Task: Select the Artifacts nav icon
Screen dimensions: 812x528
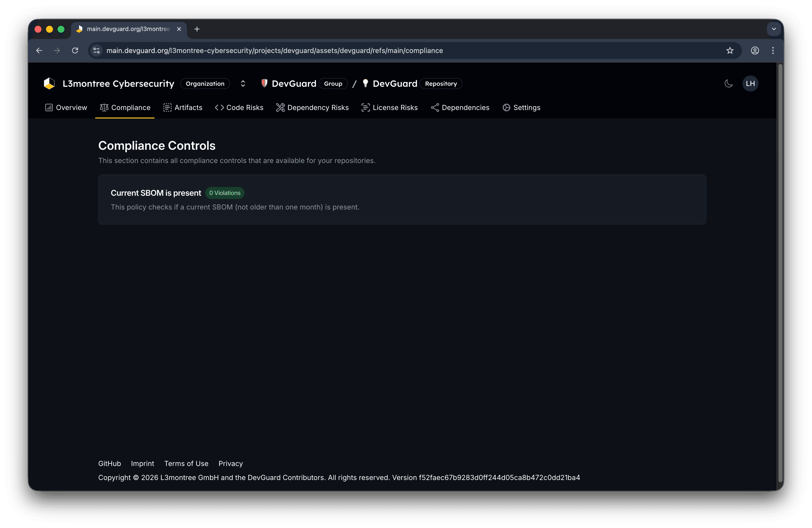Action: [x=167, y=107]
